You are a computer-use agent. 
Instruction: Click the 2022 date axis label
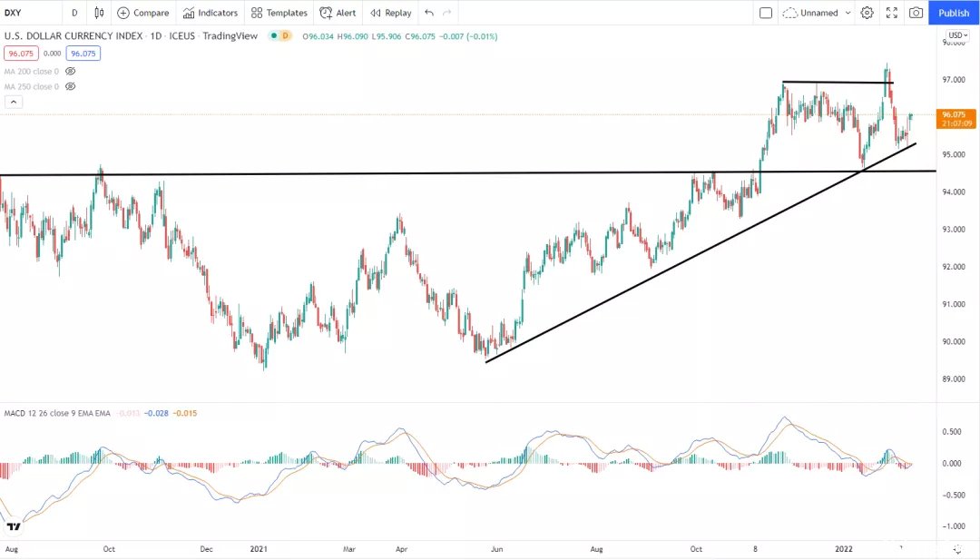pos(844,549)
